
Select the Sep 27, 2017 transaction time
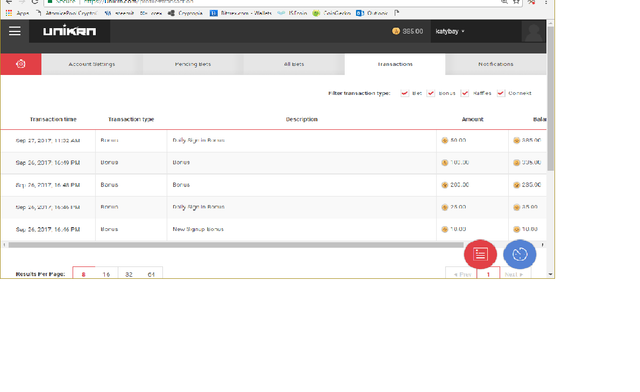tap(48, 140)
